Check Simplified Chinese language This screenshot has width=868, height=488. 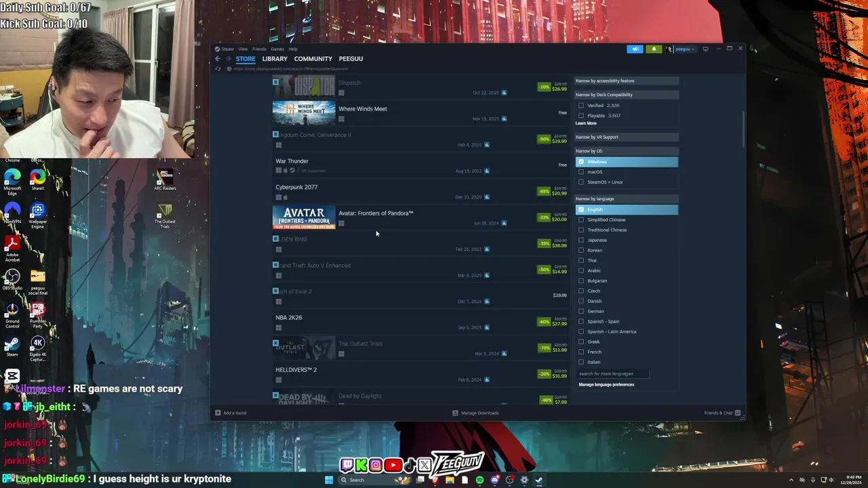580,220
